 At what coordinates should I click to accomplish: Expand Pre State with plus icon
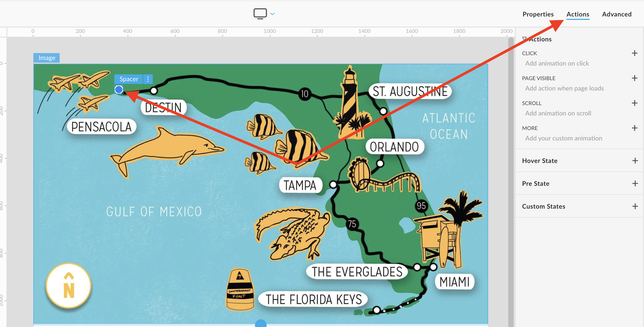pos(635,183)
